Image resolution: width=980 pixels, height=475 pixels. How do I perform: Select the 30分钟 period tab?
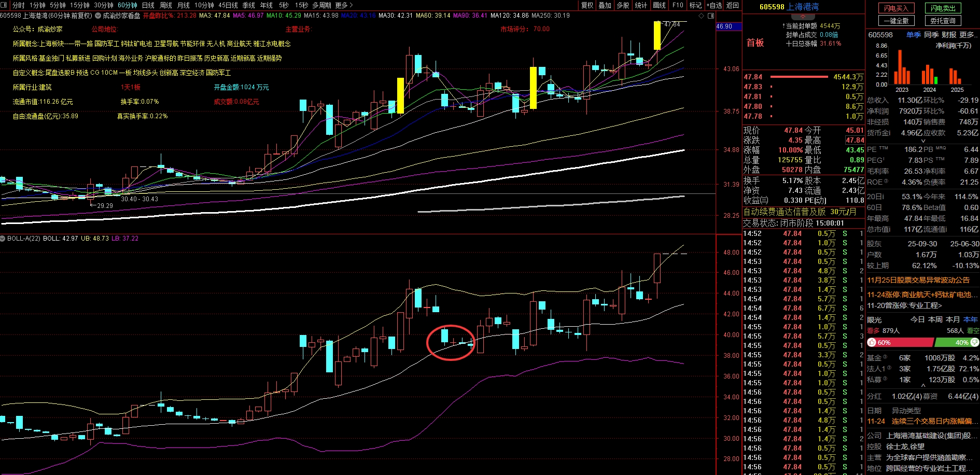104,5
